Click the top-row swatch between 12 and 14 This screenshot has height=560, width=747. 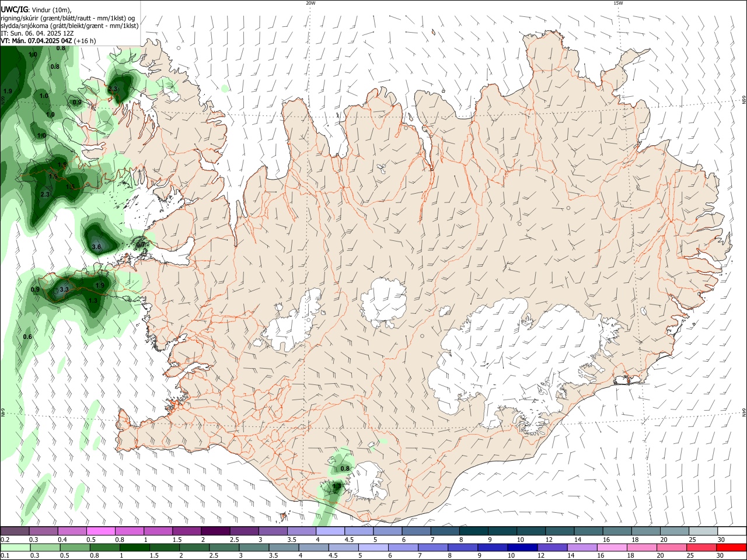(x=560, y=531)
